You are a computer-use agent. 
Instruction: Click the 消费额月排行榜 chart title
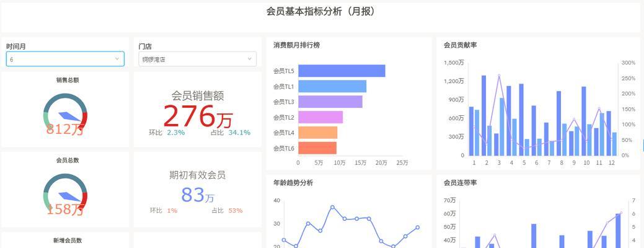click(x=296, y=46)
